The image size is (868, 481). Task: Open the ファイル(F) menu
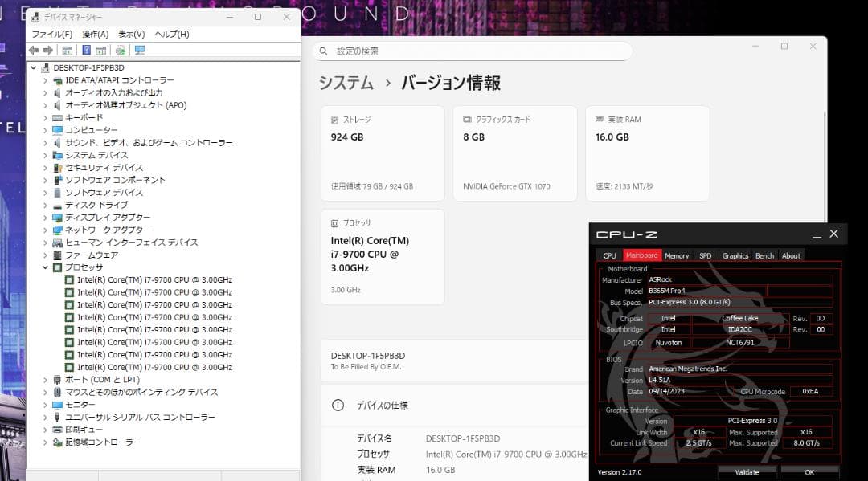pyautogui.click(x=51, y=35)
